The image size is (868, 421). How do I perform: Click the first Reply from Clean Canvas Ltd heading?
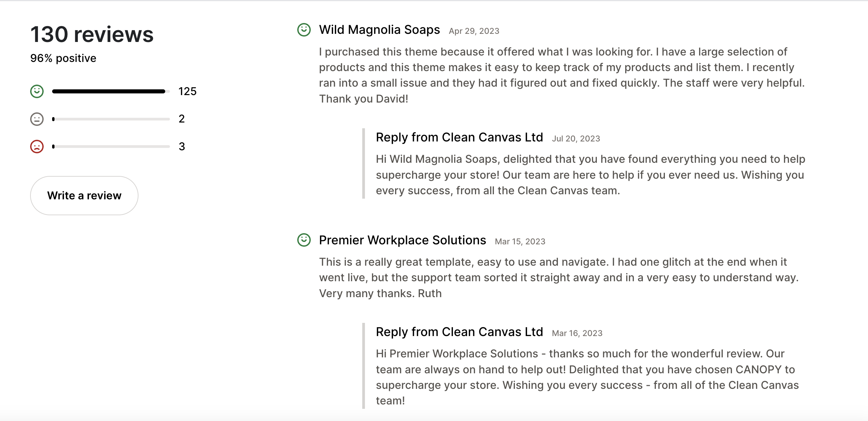coord(459,137)
